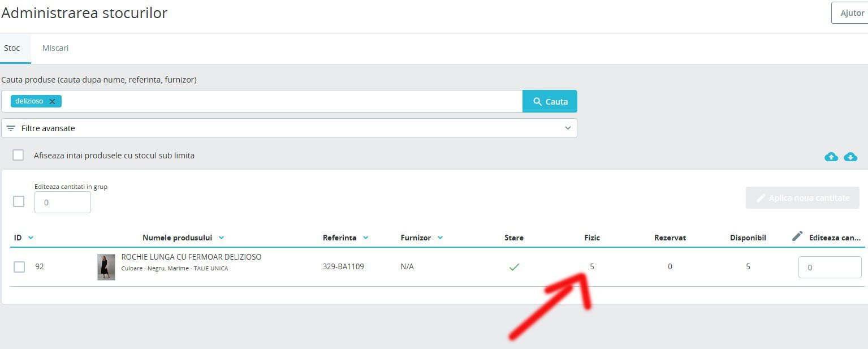Sort by Referinta column arrow
Screen dimensions: 868x349
365,238
